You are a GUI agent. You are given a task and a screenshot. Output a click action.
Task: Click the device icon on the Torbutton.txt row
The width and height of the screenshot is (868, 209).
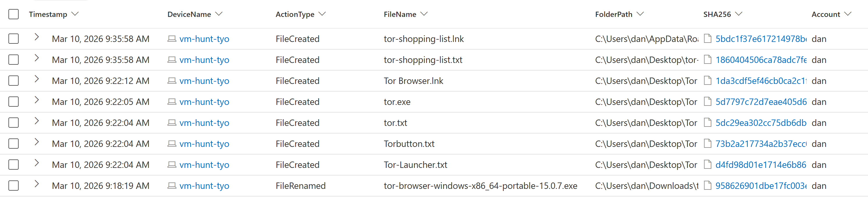[x=172, y=143]
